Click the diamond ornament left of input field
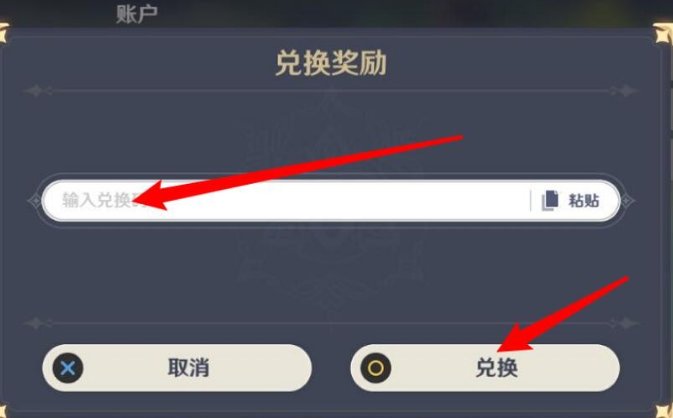The image size is (673, 418). pos(34,200)
